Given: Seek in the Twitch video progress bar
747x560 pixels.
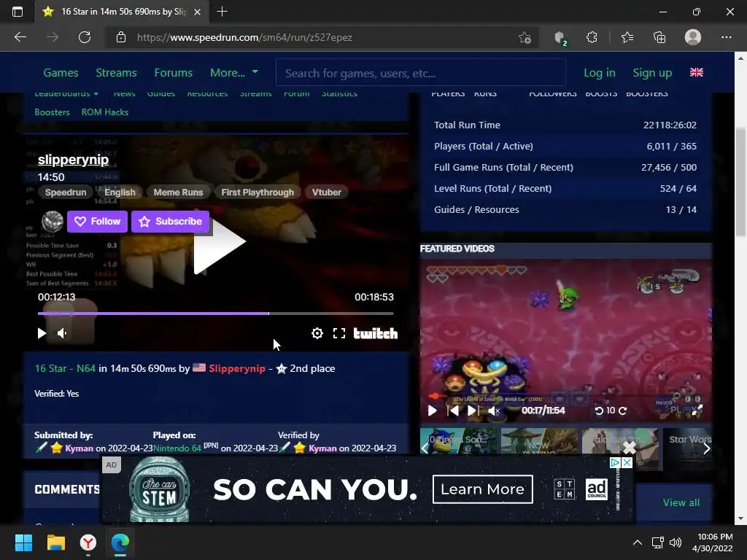Looking at the screenshot, I should tap(215, 314).
